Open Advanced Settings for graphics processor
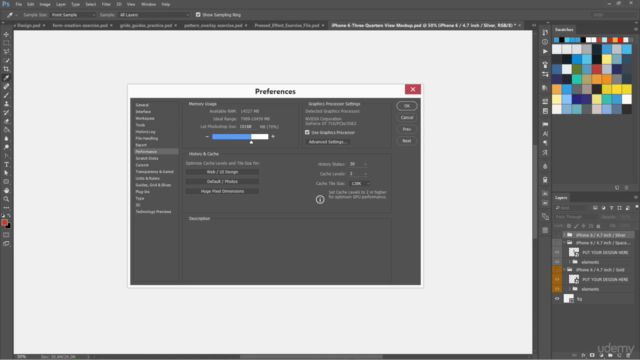This screenshot has width=640, height=360. [328, 142]
